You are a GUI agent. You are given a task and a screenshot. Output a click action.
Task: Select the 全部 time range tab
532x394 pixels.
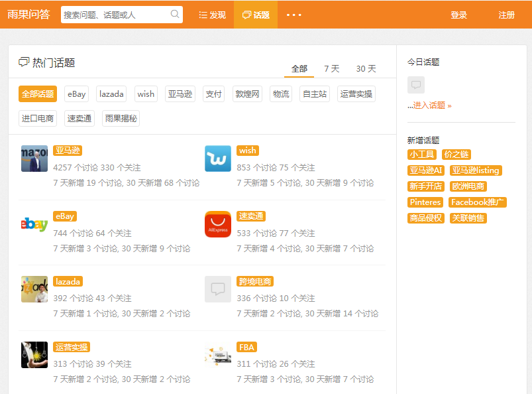299,69
